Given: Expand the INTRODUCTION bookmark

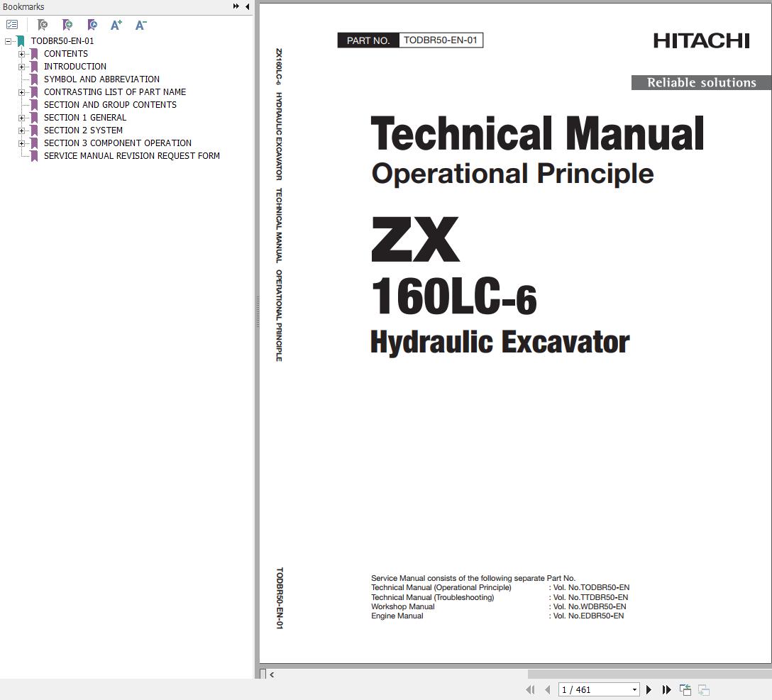Looking at the screenshot, I should point(21,67).
